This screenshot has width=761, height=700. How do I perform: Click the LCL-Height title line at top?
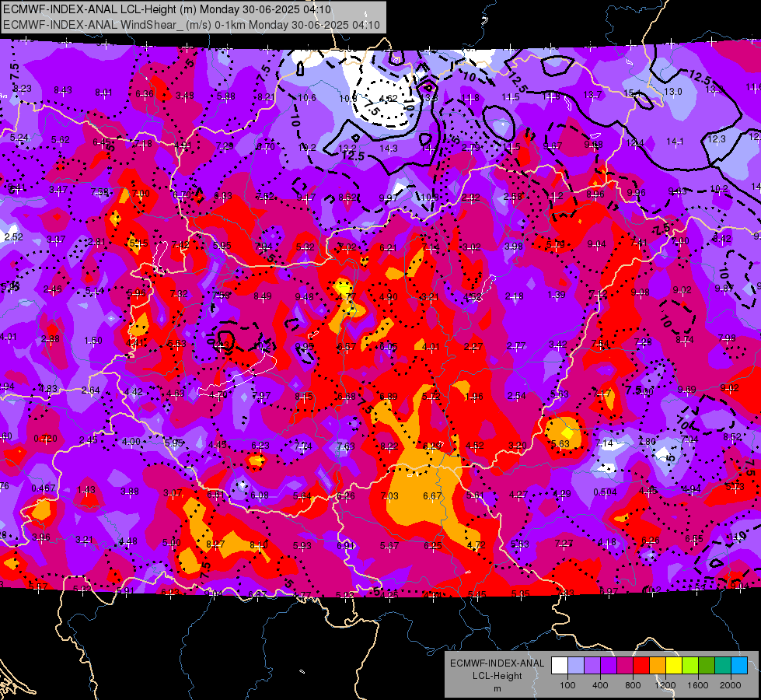coord(167,9)
